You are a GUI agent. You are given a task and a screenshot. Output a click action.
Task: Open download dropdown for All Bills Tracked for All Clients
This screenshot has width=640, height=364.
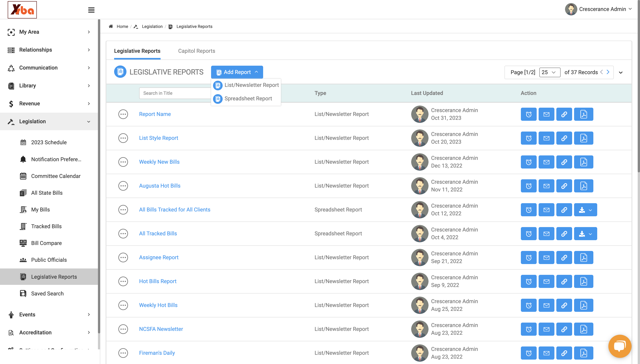click(585, 210)
